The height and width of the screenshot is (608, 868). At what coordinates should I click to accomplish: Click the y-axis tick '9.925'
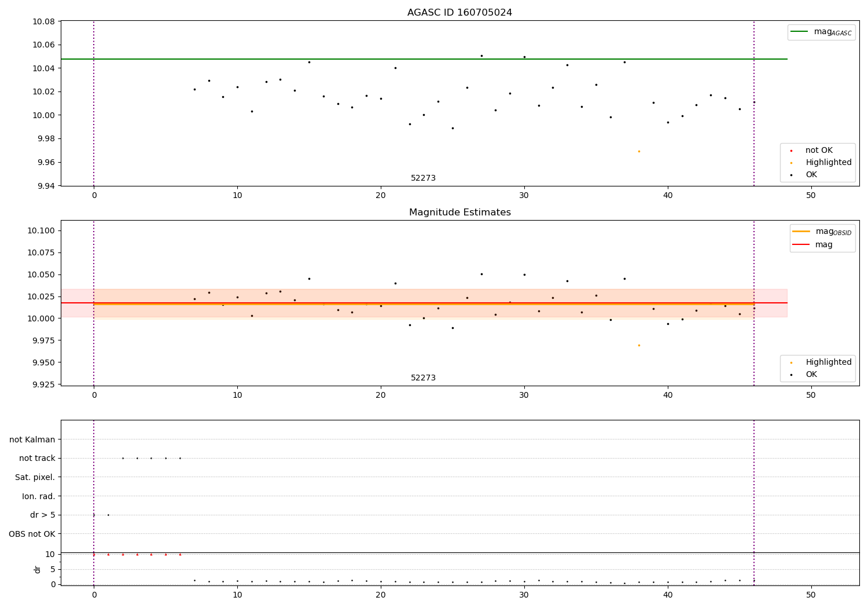coord(43,384)
